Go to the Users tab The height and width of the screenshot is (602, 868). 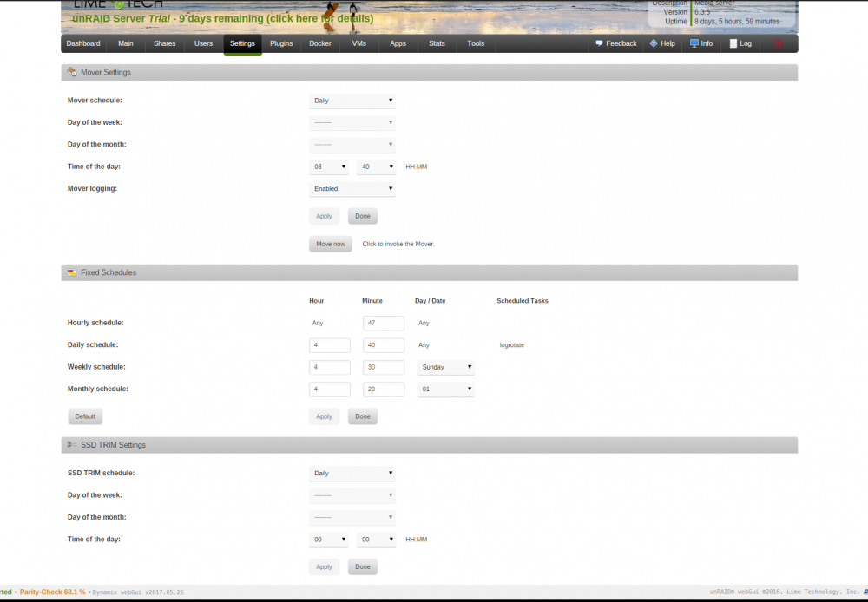tap(203, 43)
